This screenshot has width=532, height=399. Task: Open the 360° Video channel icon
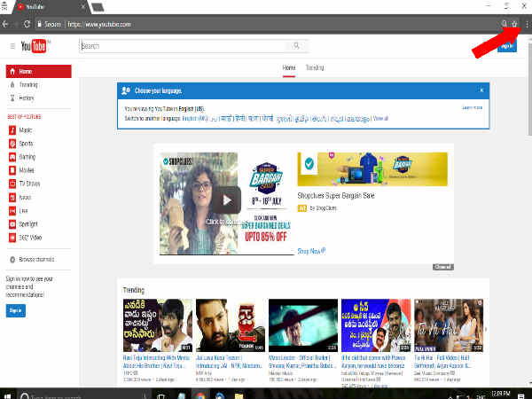[12, 238]
